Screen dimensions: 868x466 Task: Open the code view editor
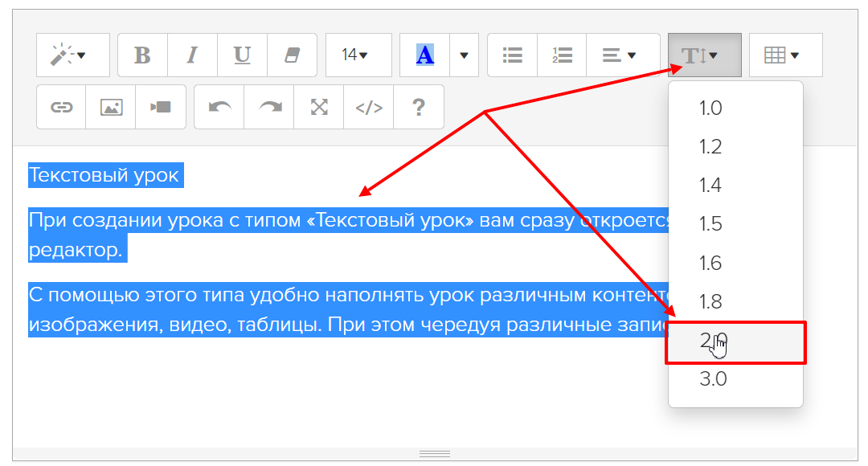[x=369, y=107]
